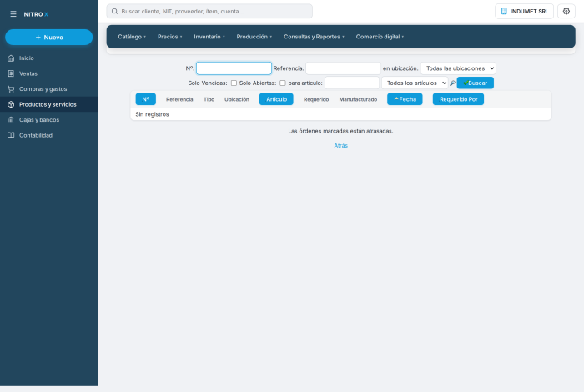
Task: Sort by Nº column header
Action: 146,99
